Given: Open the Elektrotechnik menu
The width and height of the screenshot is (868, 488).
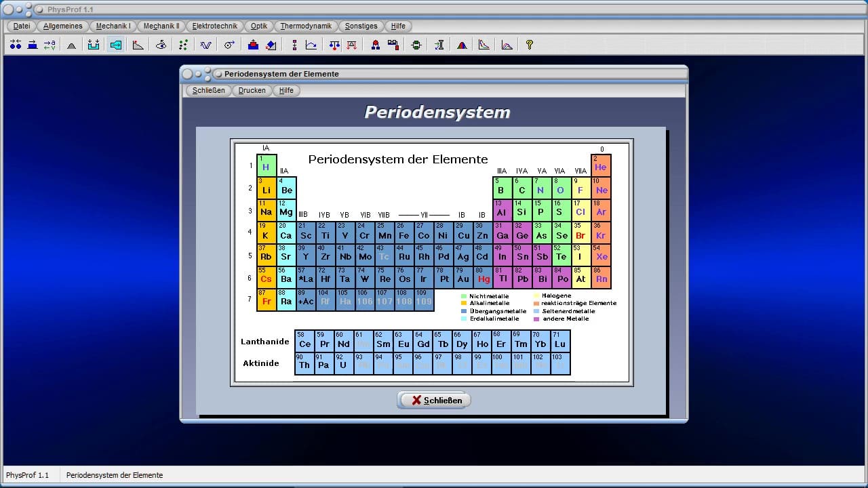Looking at the screenshot, I should click(x=215, y=26).
